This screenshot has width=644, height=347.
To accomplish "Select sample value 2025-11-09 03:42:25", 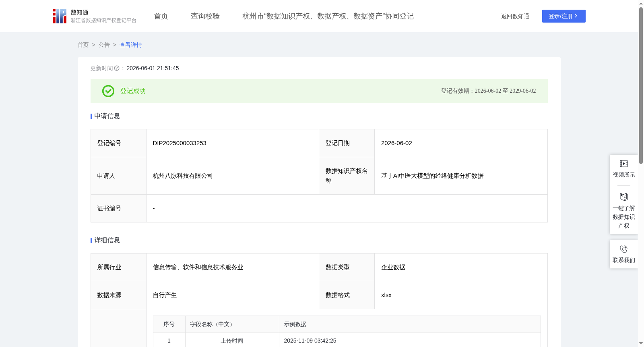I will [310, 341].
